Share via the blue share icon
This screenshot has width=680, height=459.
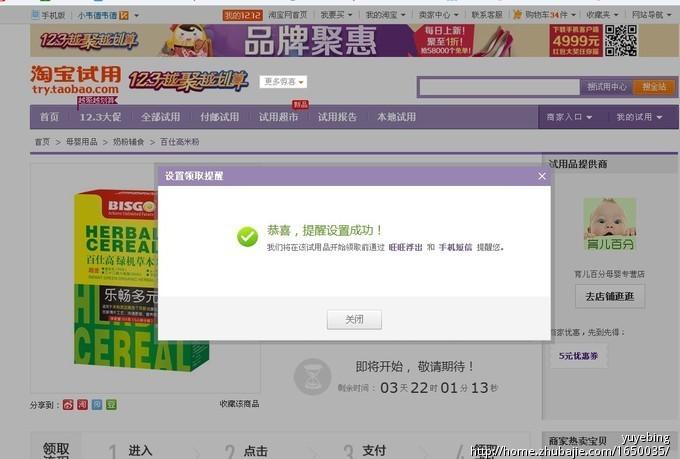click(97, 405)
